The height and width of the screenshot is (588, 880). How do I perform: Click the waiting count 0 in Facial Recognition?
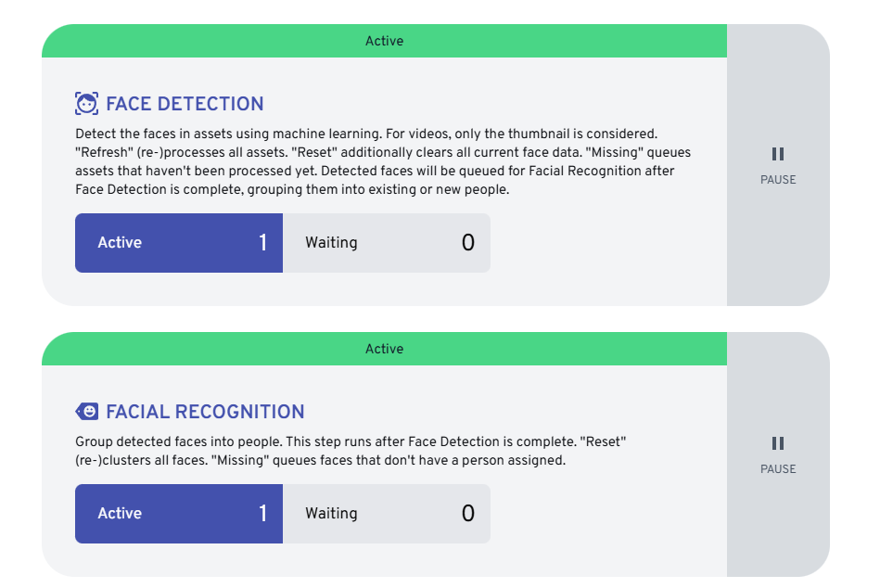(468, 514)
